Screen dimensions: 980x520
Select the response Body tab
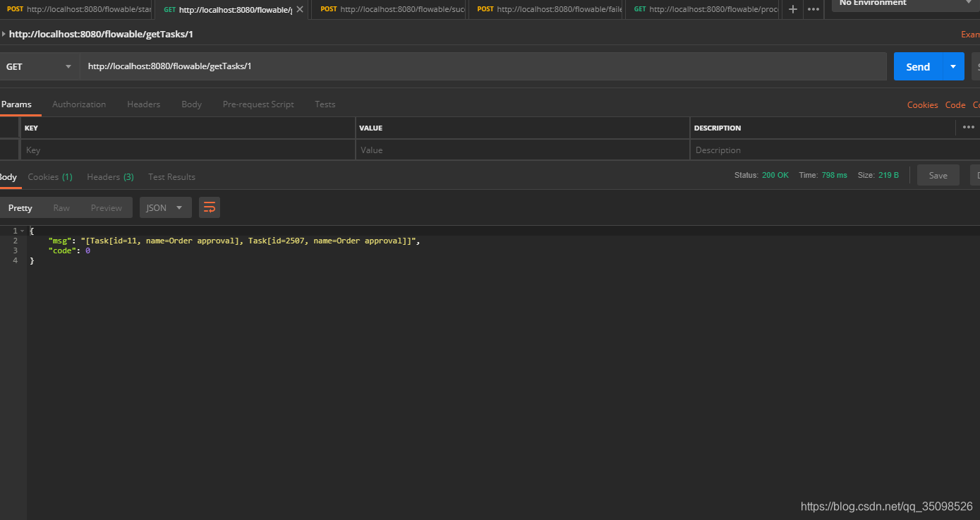pyautogui.click(x=8, y=176)
